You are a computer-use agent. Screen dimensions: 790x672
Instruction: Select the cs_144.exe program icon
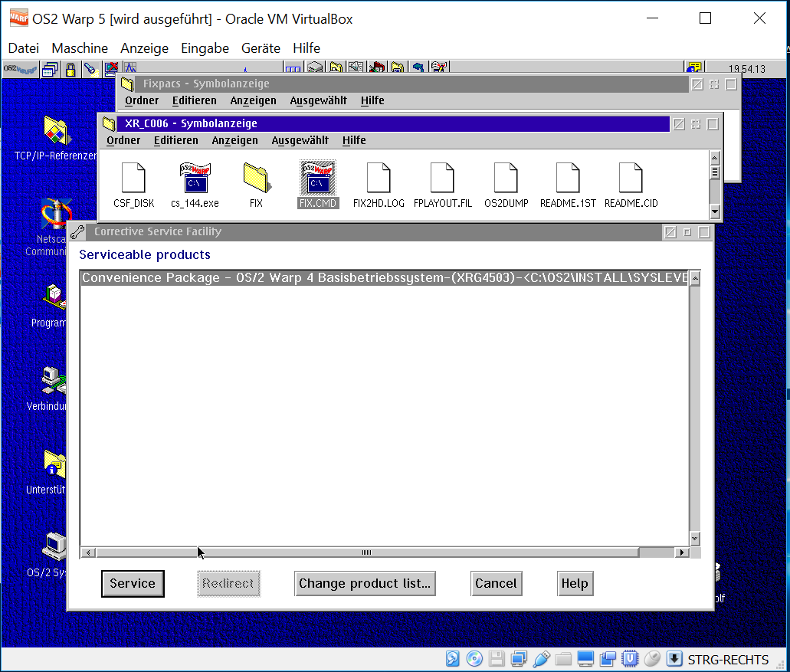pyautogui.click(x=195, y=178)
